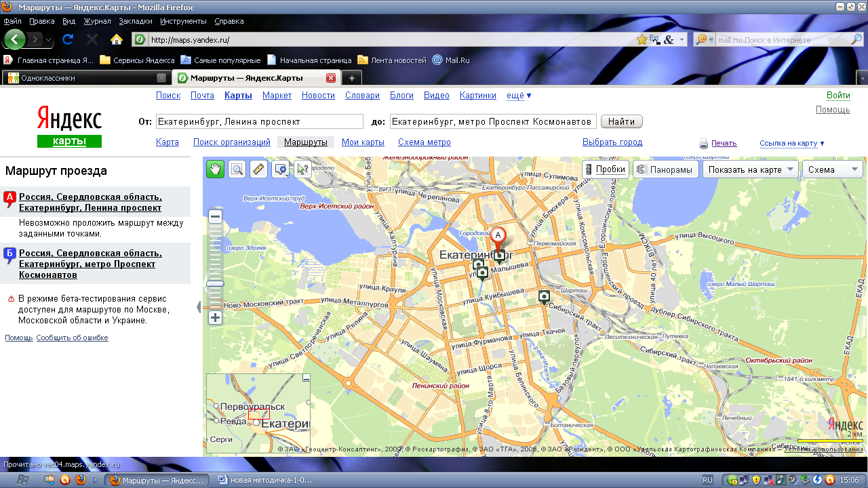Click in the 'От' origin input field
868x488 pixels.
click(260, 122)
